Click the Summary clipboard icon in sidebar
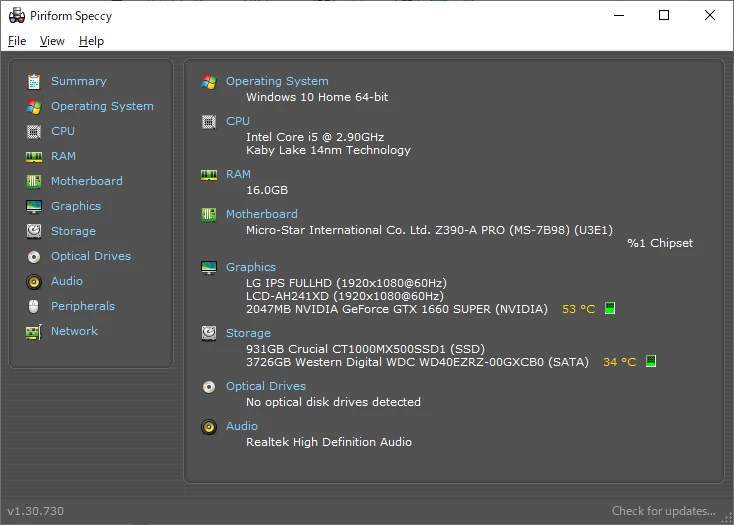734x525 pixels. point(34,81)
